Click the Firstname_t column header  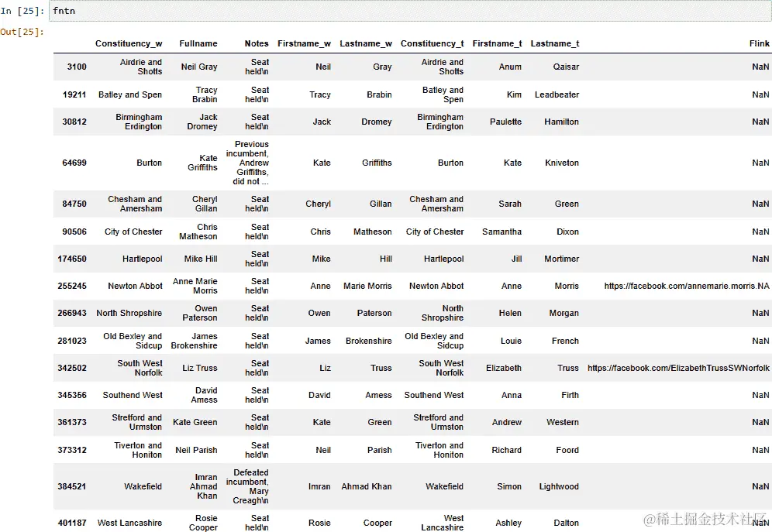pos(497,43)
